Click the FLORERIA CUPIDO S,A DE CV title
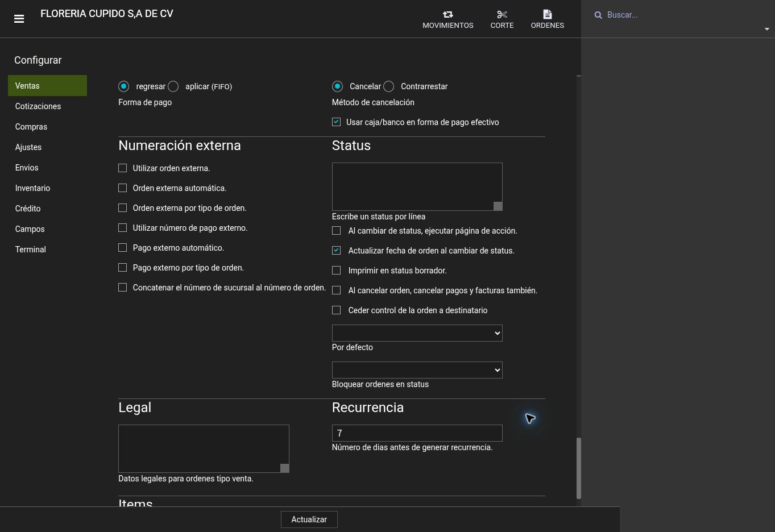 click(107, 14)
